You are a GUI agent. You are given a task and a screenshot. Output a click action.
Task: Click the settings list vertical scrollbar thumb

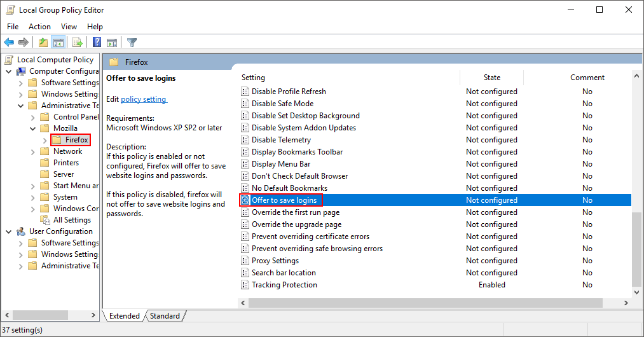coord(636,249)
